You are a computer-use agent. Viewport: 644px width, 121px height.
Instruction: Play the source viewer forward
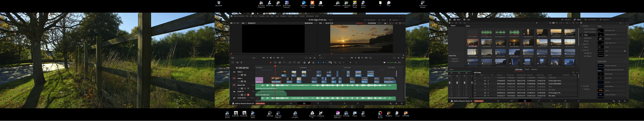[x=274, y=58]
